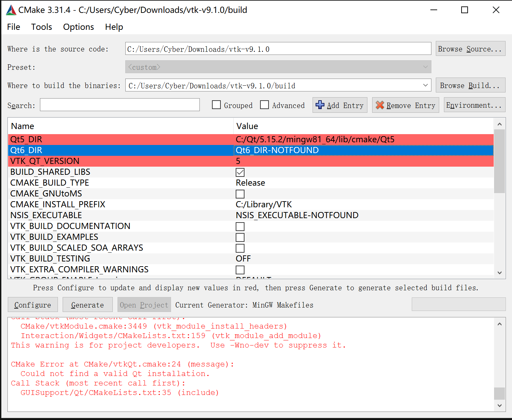The image size is (512, 420).
Task: Maximize the CMake window
Action: [x=465, y=10]
